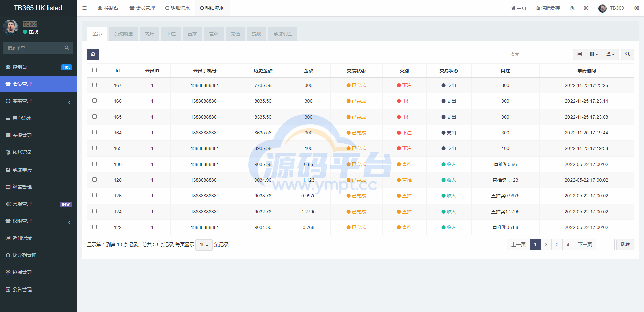Go to page 2 in pagination
Viewport: 644px width, 312px height.
[546, 244]
